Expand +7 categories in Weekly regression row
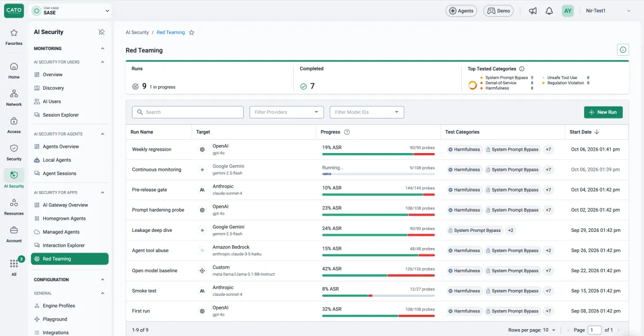The height and width of the screenshot is (336, 644). pyautogui.click(x=549, y=150)
